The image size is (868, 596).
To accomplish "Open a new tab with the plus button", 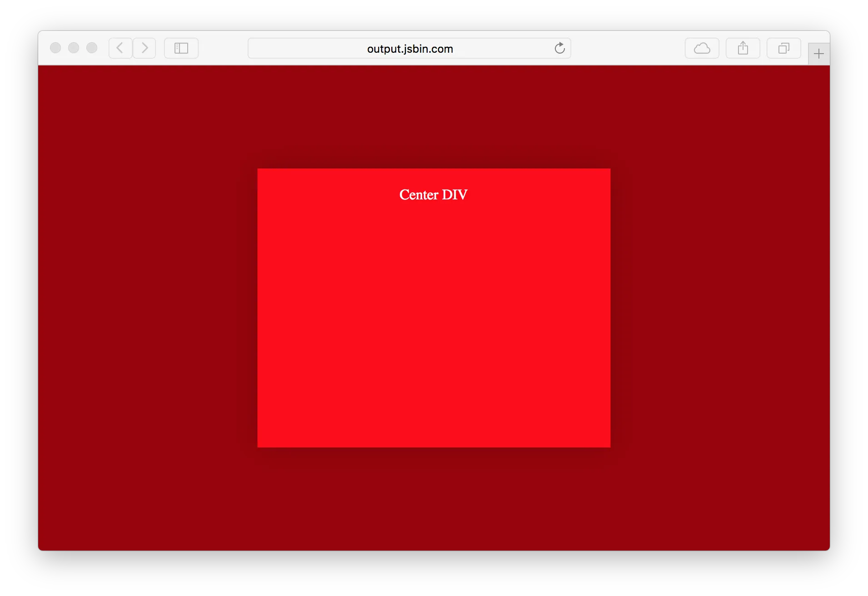I will [818, 53].
